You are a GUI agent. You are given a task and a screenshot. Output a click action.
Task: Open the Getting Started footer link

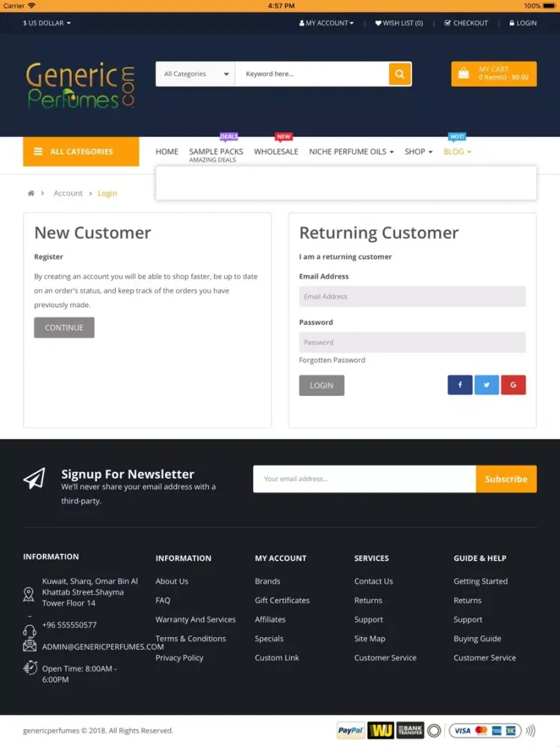click(480, 581)
